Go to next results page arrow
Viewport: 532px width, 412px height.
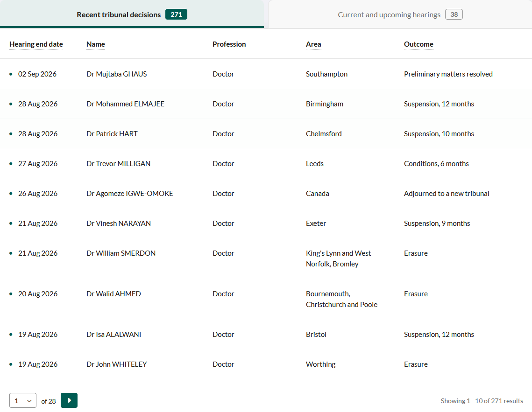tap(69, 400)
